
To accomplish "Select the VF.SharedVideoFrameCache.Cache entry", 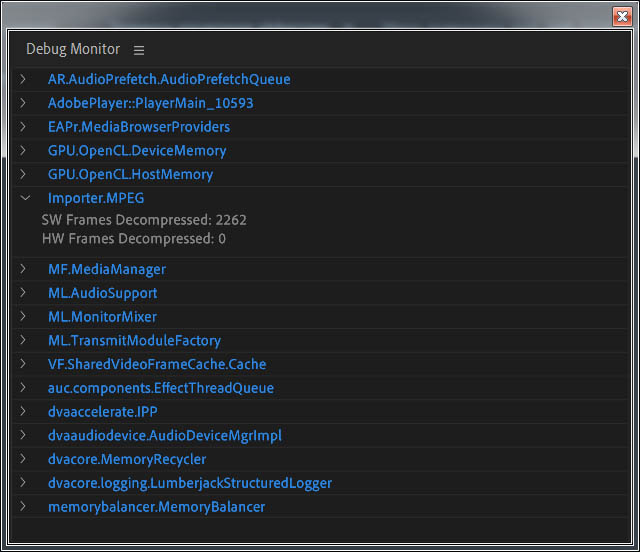I will (157, 365).
